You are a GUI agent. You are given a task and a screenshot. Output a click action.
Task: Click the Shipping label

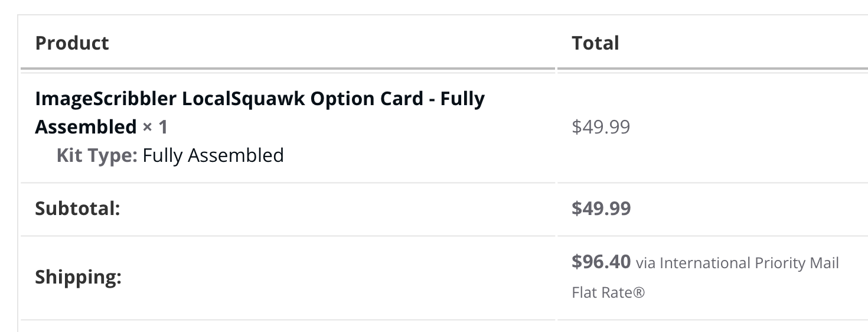78,277
